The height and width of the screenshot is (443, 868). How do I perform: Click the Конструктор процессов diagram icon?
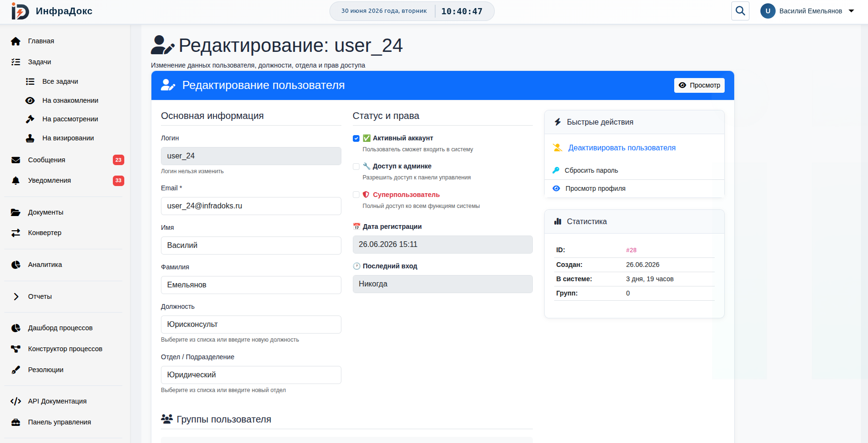click(x=16, y=349)
